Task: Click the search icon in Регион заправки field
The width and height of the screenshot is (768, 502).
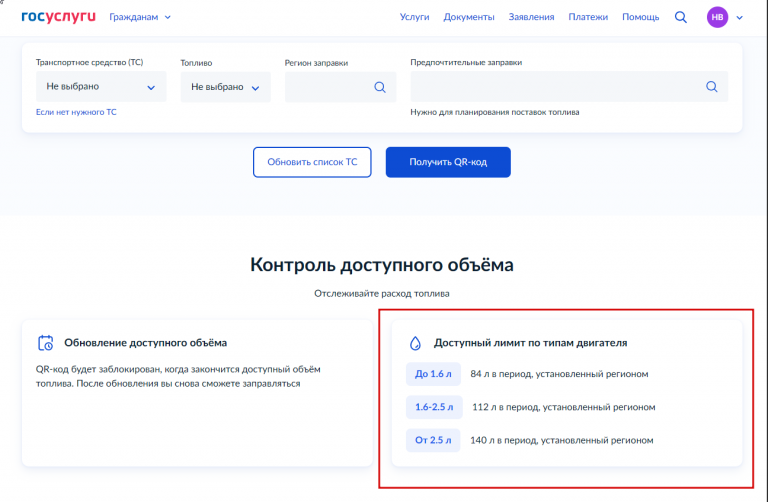Action: point(380,87)
